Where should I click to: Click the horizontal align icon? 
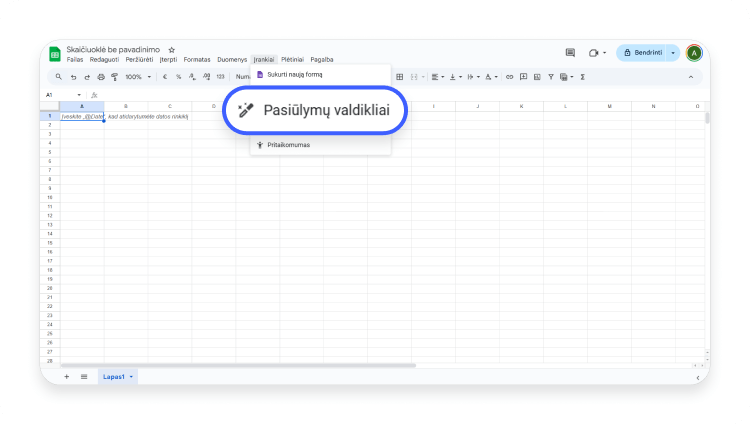point(435,77)
